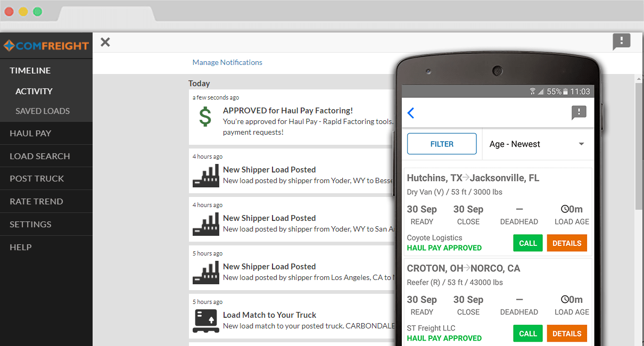644x346 pixels.
Task: Click the macOS green maximize button
Action: [x=37, y=11]
